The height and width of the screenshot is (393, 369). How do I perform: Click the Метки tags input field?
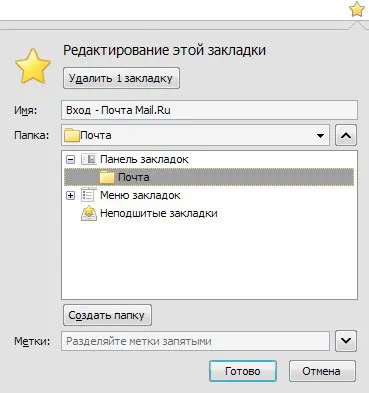[195, 341]
